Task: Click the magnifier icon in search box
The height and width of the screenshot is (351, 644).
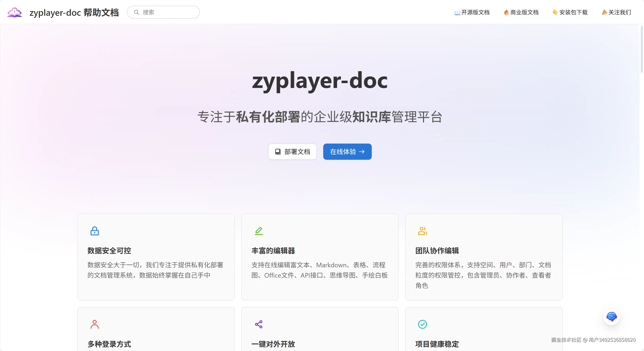Action: 137,12
